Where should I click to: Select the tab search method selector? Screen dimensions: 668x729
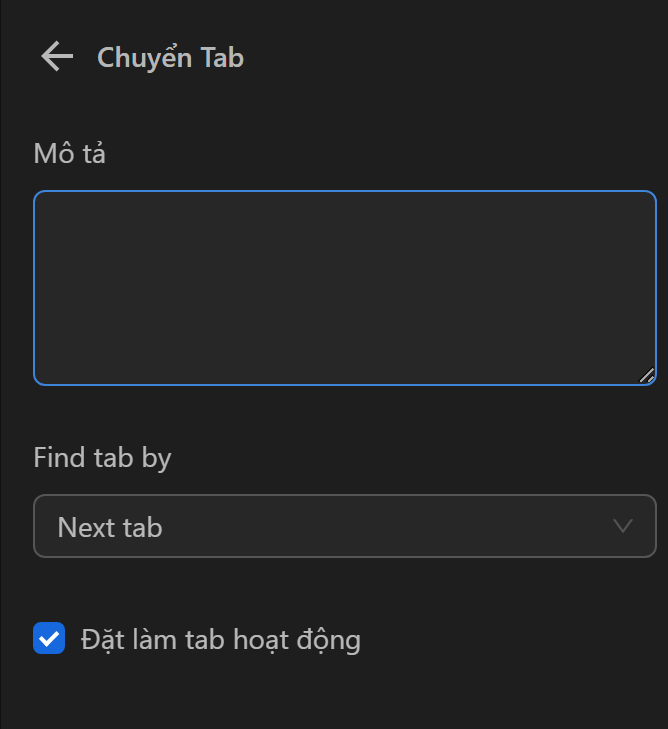click(x=344, y=526)
